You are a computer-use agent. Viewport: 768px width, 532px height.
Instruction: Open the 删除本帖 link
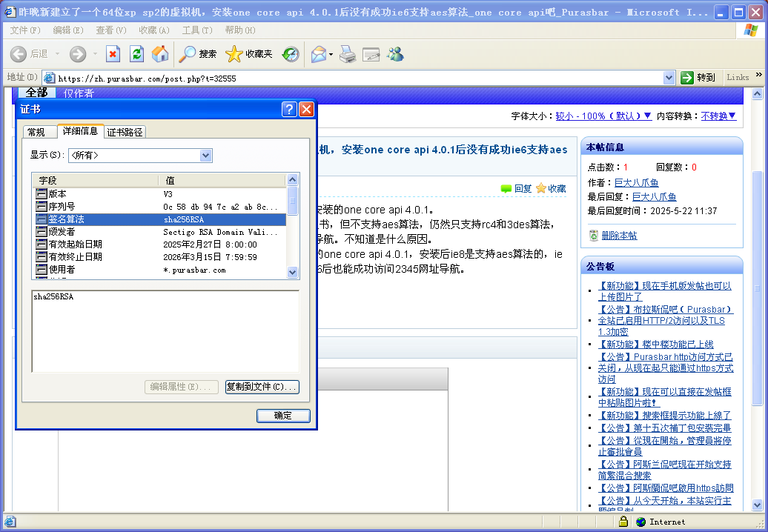click(619, 236)
